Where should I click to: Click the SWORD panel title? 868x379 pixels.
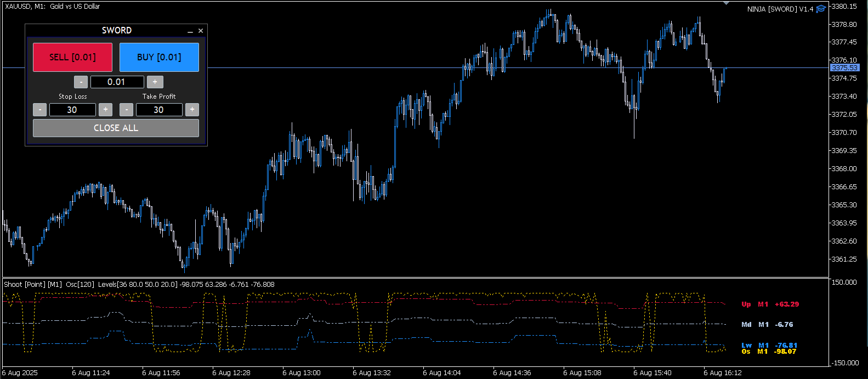coord(117,31)
